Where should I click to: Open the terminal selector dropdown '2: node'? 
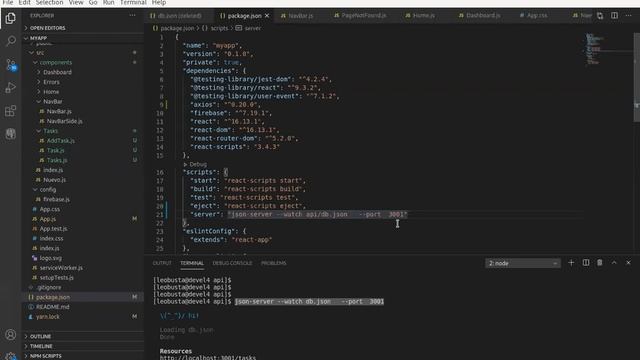pyautogui.click(x=523, y=263)
